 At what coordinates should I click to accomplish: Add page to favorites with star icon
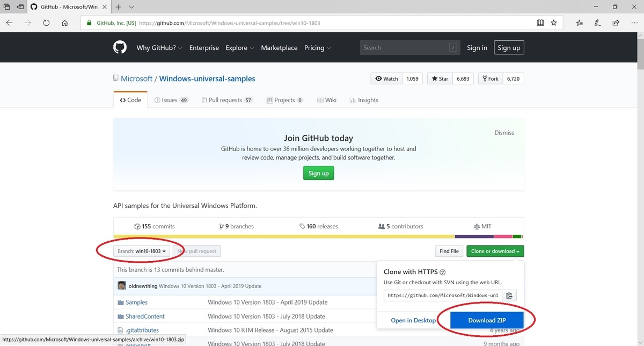pyautogui.click(x=553, y=23)
